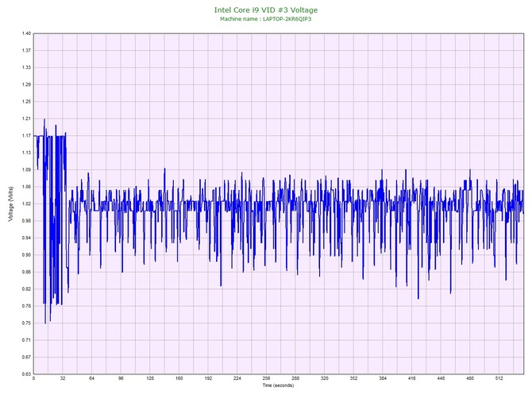Click the 0.90 y-axis value
This screenshot has height=399, width=532.
(26, 254)
